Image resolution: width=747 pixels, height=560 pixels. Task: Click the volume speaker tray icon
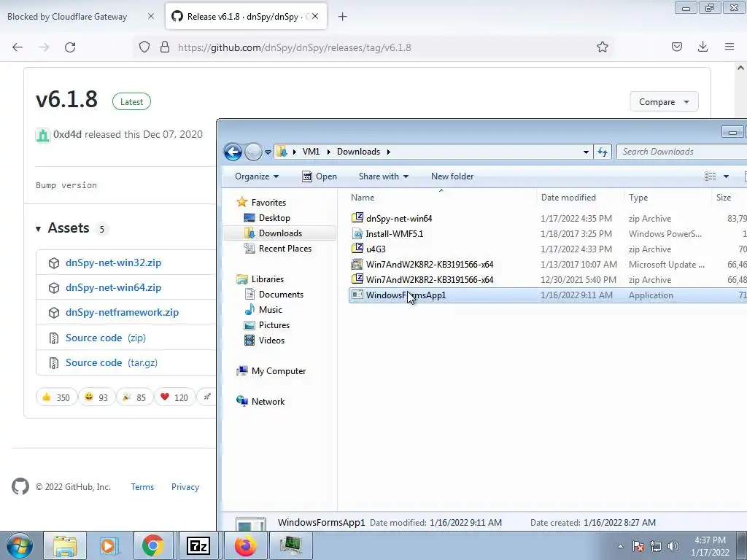673,546
